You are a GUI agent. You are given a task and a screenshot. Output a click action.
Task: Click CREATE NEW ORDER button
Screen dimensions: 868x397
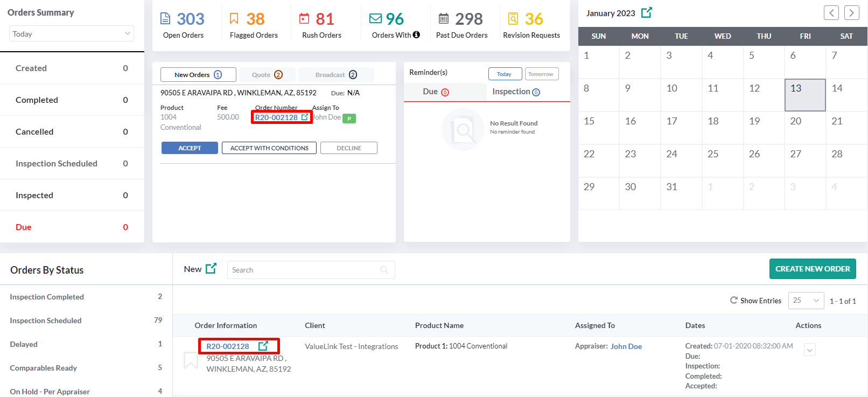pos(813,269)
